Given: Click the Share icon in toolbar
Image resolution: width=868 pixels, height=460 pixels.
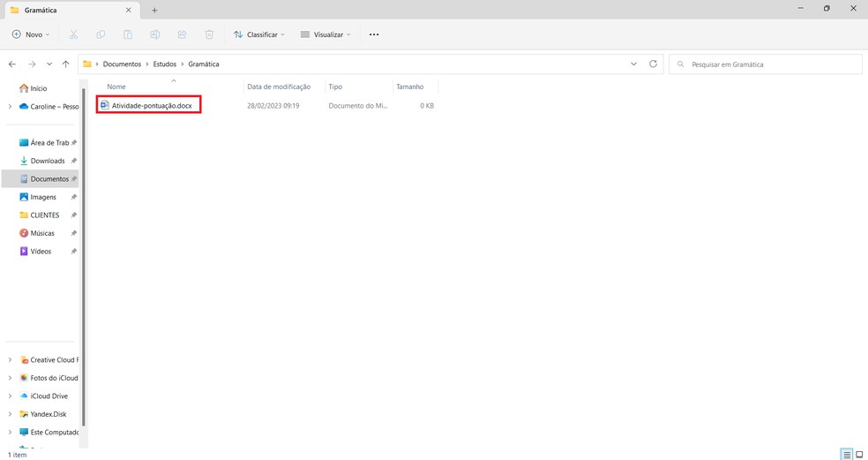Looking at the screenshot, I should tap(182, 34).
